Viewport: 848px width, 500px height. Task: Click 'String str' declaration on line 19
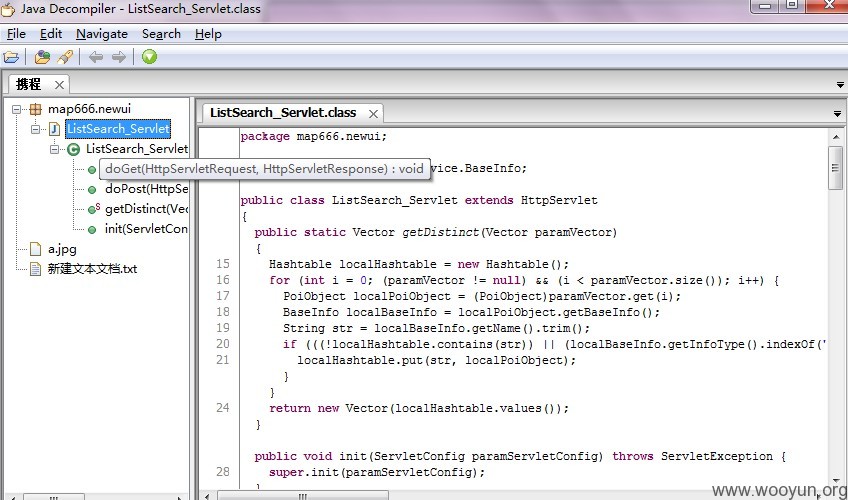coord(317,329)
